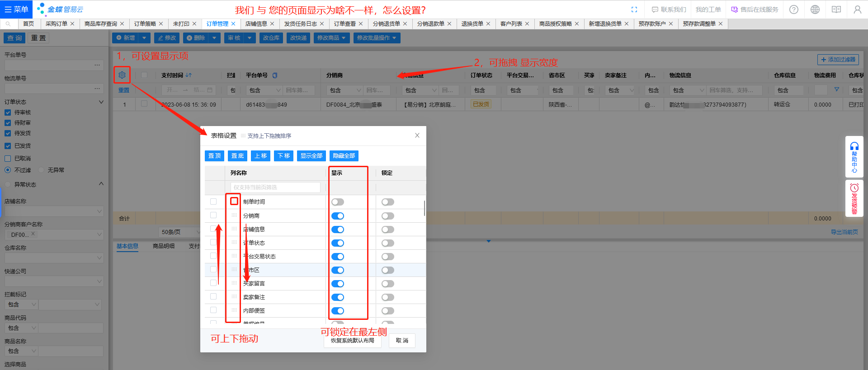Open table column settings gear icon
Viewport: 868px width, 370px height.
pos(122,75)
